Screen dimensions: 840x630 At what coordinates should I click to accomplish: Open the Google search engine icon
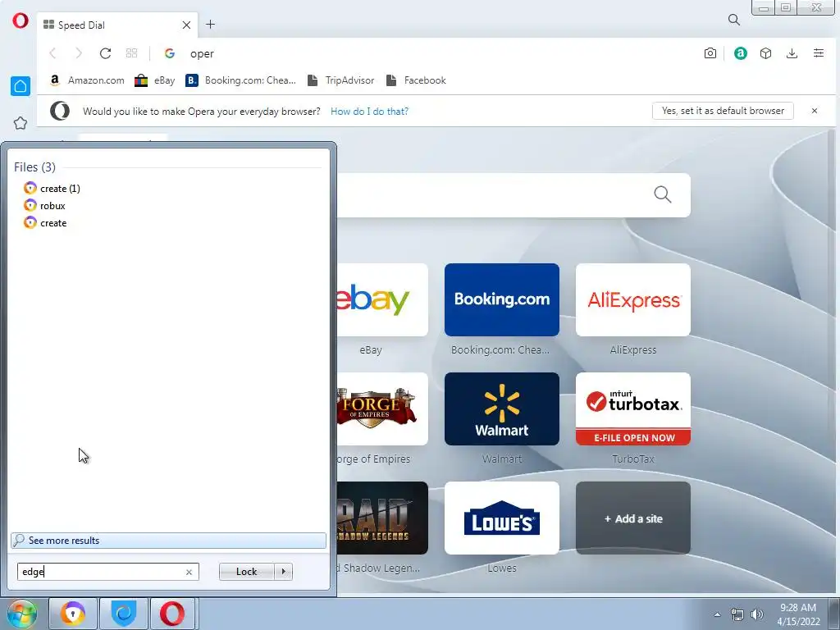[x=170, y=53]
